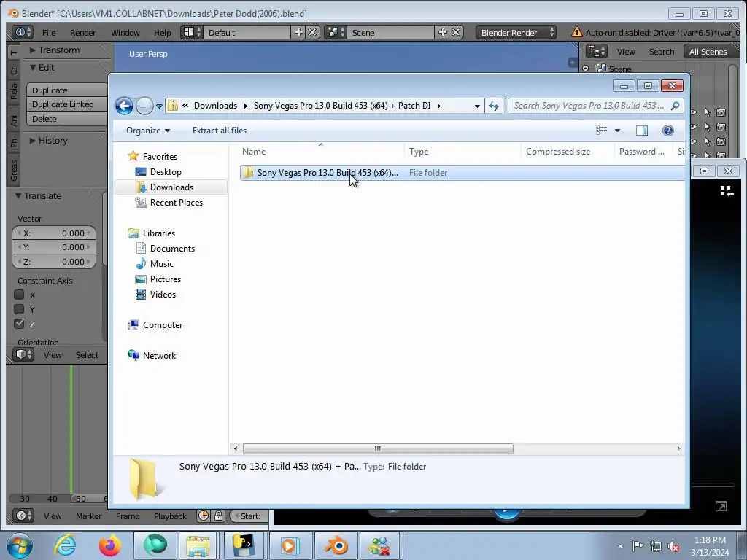Image resolution: width=747 pixels, height=560 pixels.
Task: Open the 3D View editor type cube icon
Action: tap(23, 355)
